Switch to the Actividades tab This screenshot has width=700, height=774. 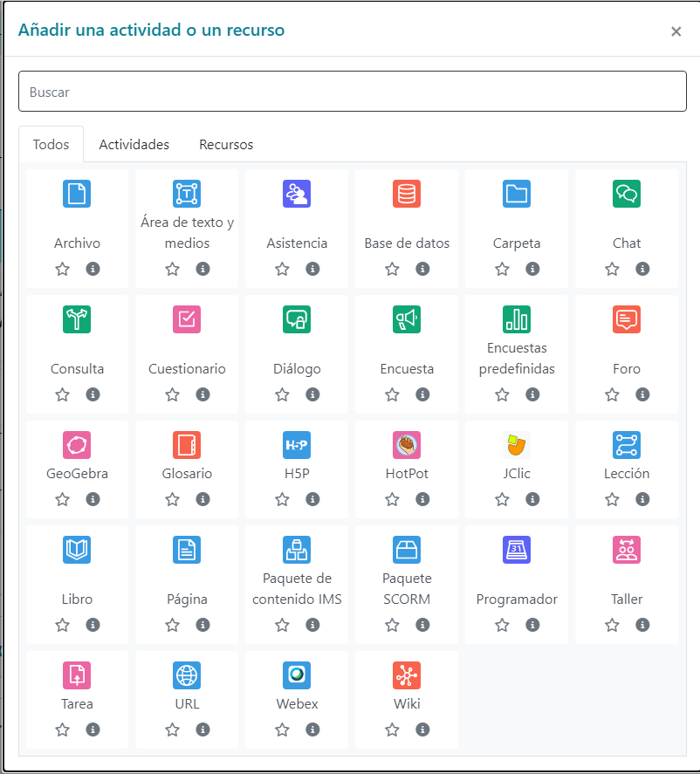(134, 145)
